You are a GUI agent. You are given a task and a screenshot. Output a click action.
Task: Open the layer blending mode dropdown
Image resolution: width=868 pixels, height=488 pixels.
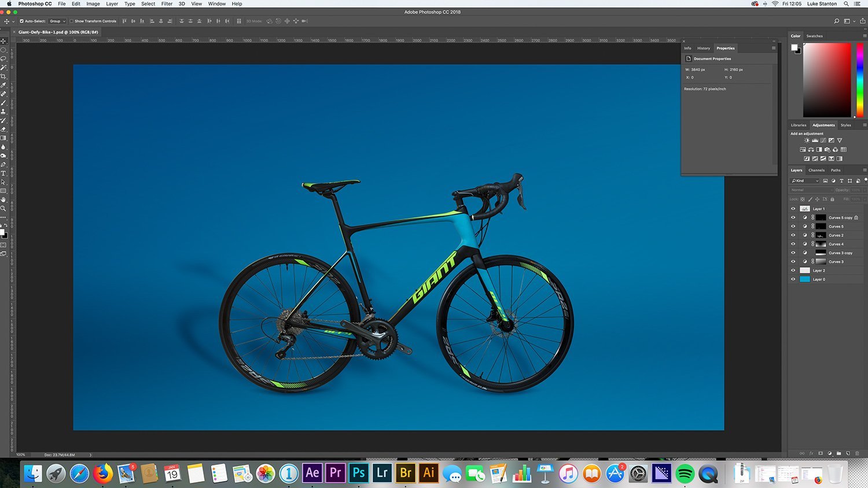tap(804, 190)
